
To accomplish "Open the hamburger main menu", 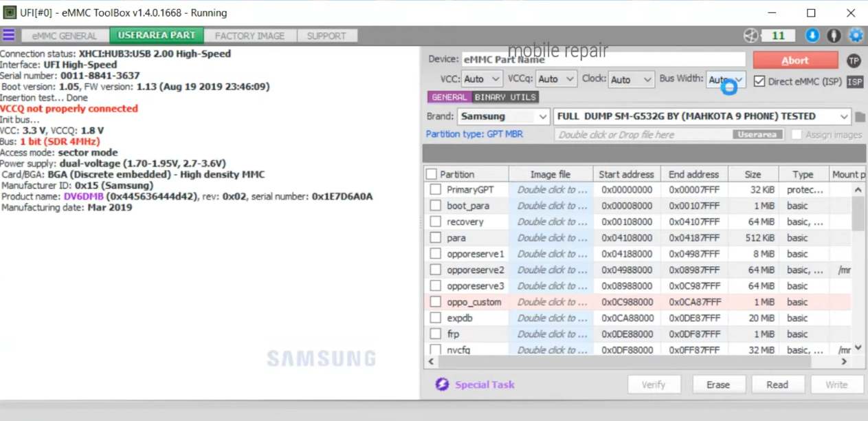I will pos(8,35).
